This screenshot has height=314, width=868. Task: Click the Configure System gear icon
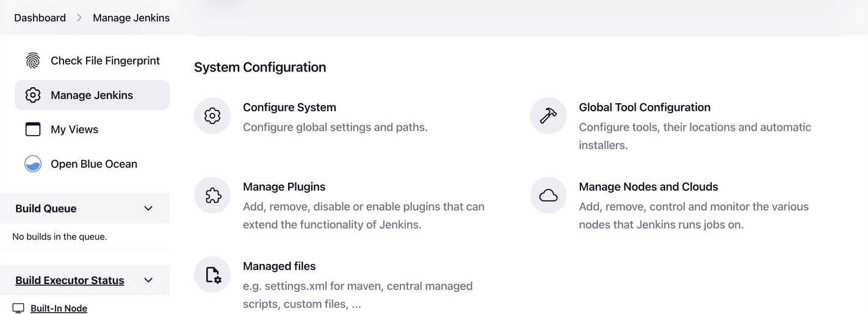(212, 115)
